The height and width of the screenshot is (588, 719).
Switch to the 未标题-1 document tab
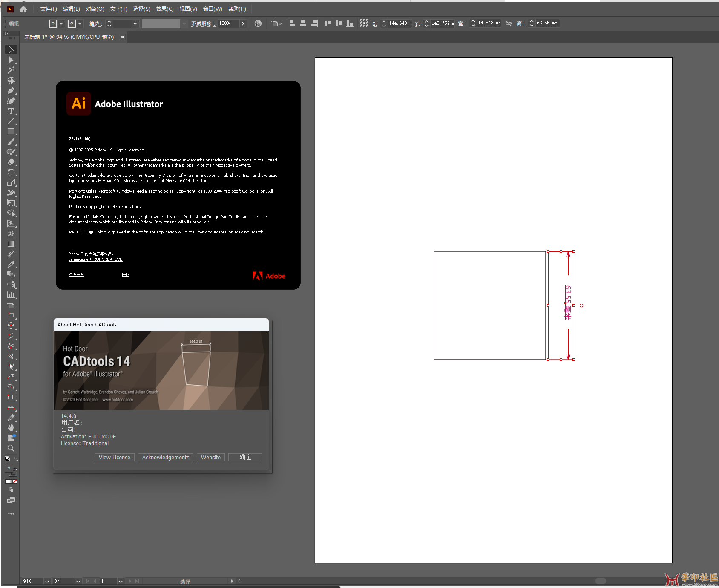(69, 37)
